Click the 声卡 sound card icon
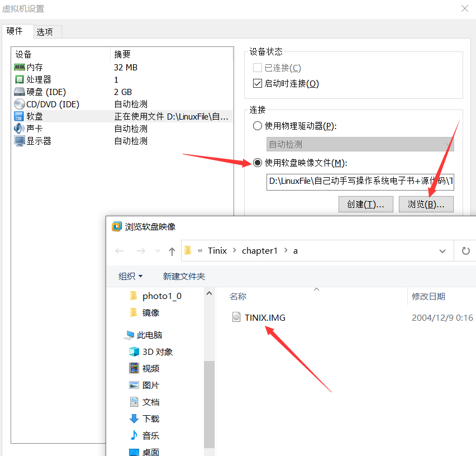The height and width of the screenshot is (456, 476). coord(20,129)
